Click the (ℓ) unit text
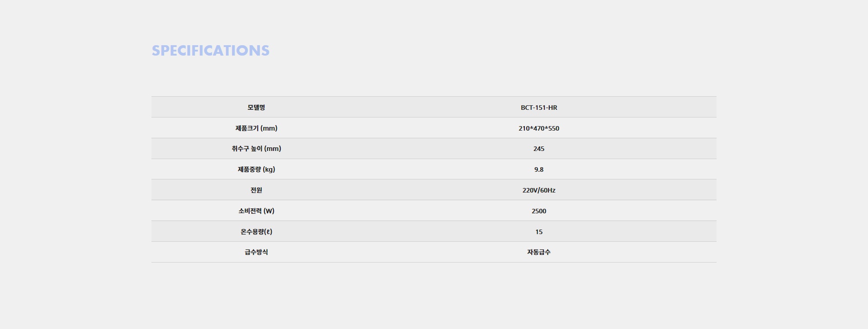The height and width of the screenshot is (329, 868). [269, 232]
